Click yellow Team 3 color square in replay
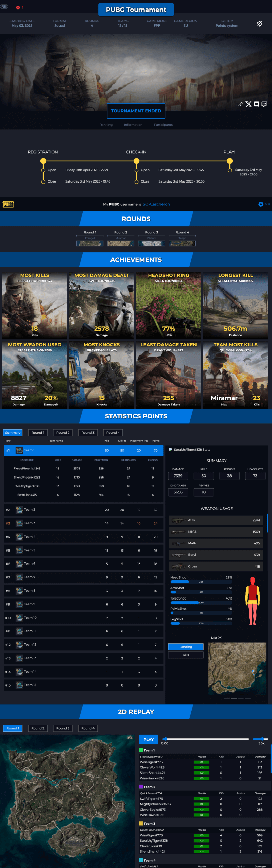The image size is (272, 868). point(141,824)
